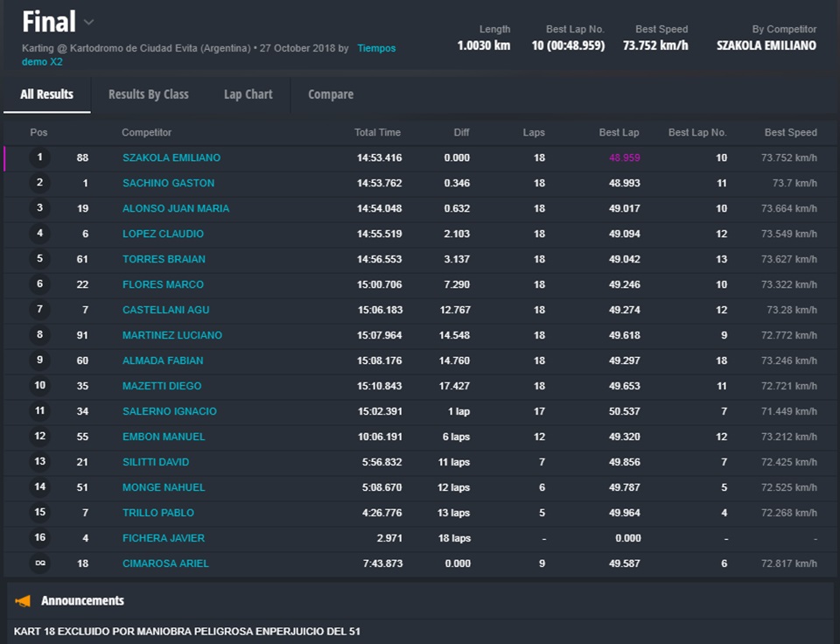This screenshot has width=840, height=644.
Task: Click the DQ badge for Cimarosa Ariel
Action: point(39,563)
